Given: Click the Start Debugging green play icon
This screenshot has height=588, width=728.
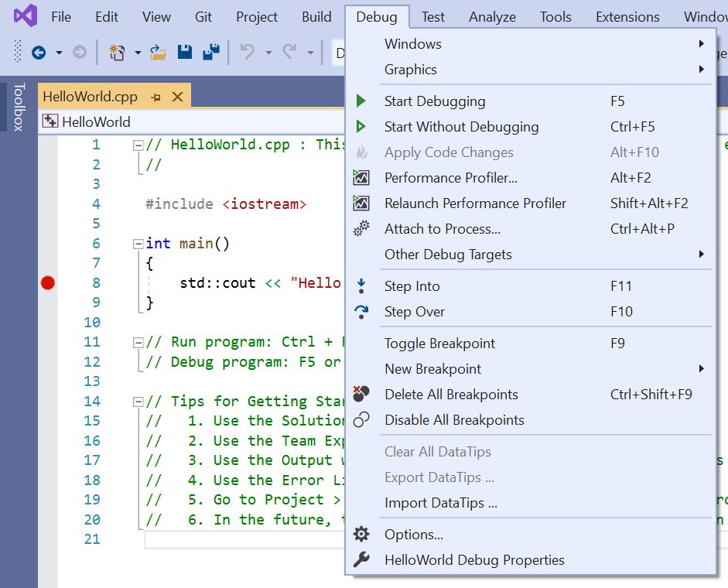Looking at the screenshot, I should 361,101.
